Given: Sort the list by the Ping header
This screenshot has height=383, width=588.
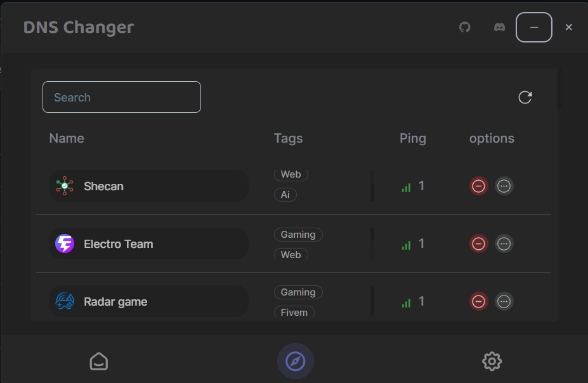Looking at the screenshot, I should (x=413, y=138).
